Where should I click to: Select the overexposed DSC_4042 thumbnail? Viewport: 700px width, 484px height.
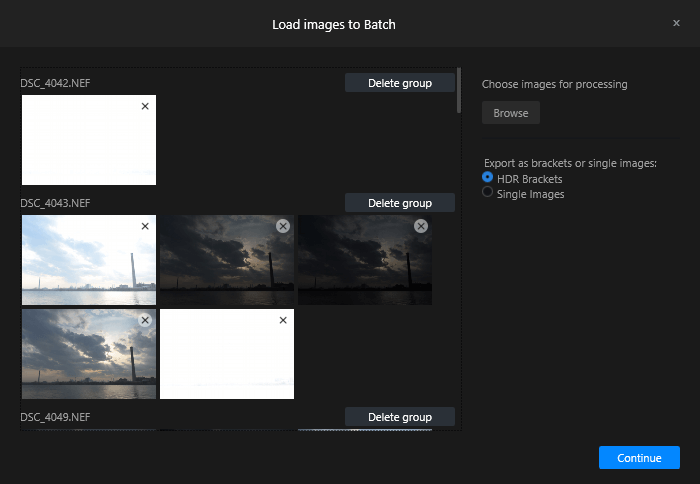(x=89, y=140)
